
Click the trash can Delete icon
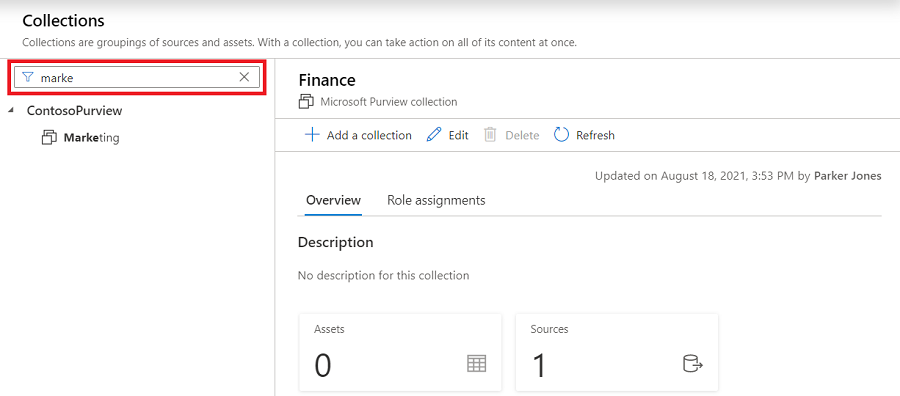(x=490, y=135)
